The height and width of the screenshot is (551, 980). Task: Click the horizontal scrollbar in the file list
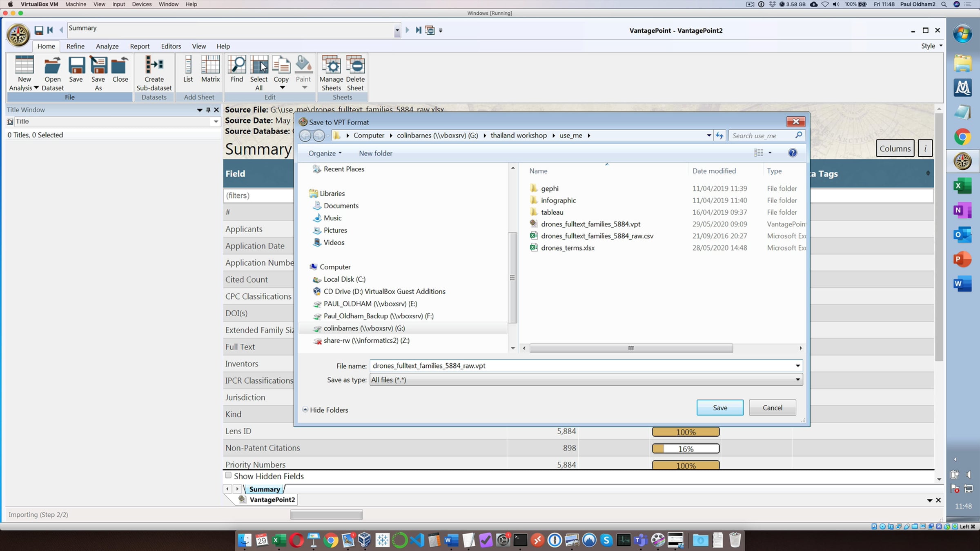coord(631,348)
